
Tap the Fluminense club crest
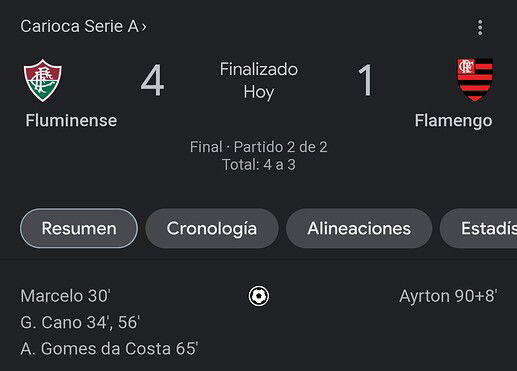[x=42, y=80]
